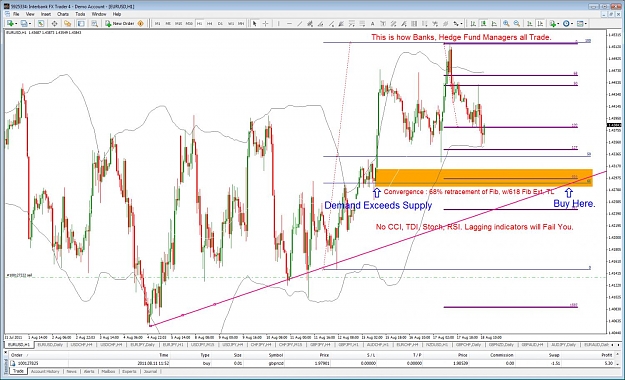The width and height of the screenshot is (625, 380).
Task: Toggle the chart shift icon
Action: (x=540, y=24)
